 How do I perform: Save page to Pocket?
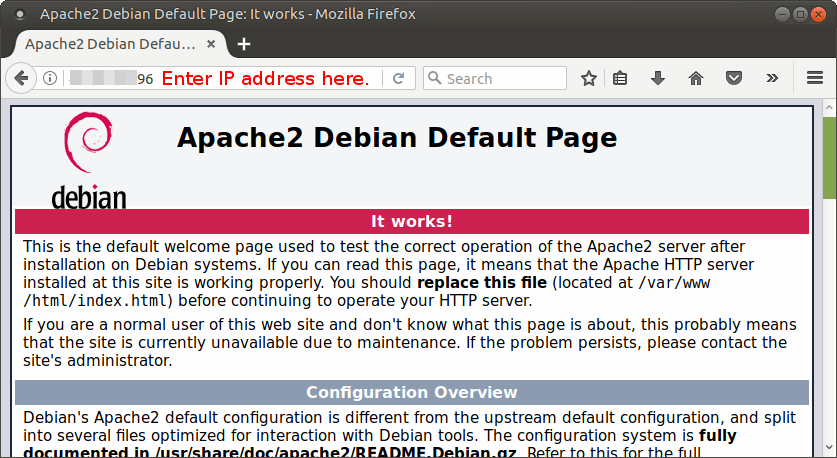tap(733, 78)
